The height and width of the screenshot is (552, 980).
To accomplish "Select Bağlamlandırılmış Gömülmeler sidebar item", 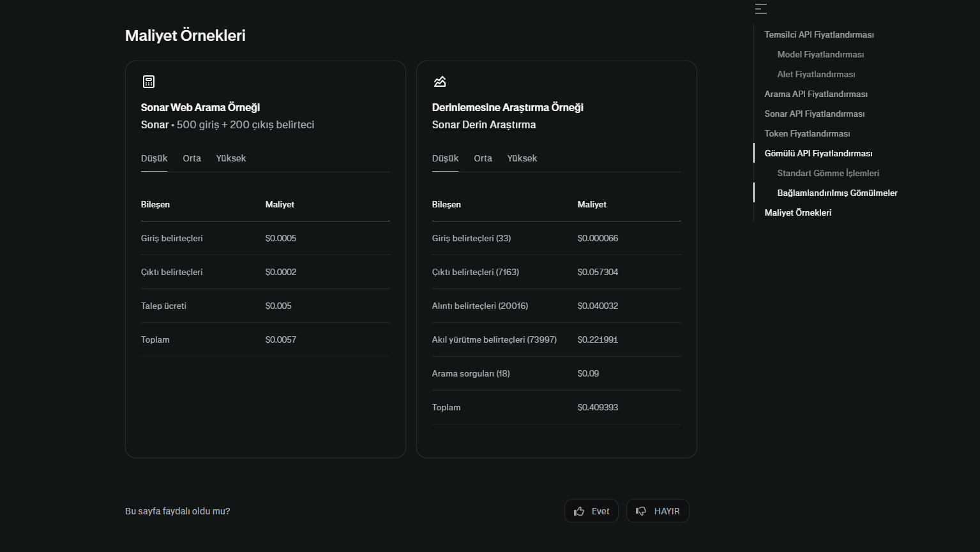I will pyautogui.click(x=837, y=193).
